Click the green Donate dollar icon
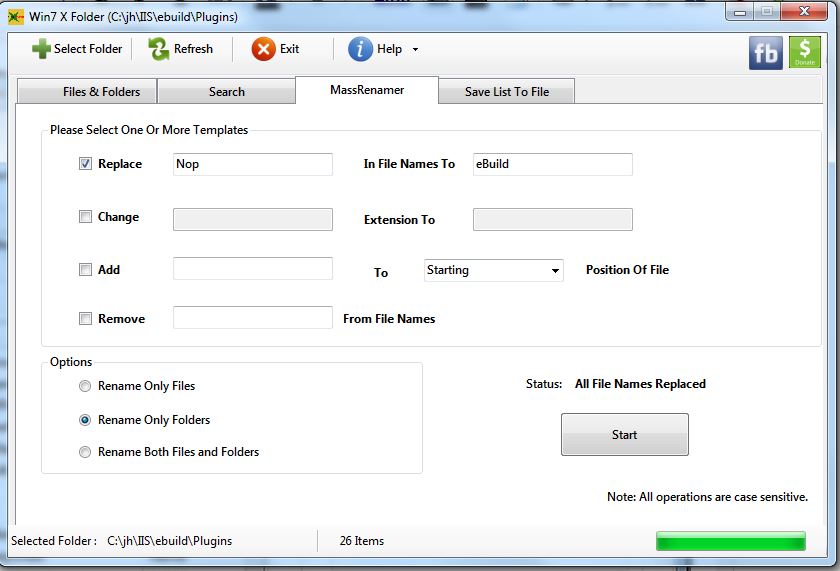Screen dimensions: 840x571 [x=805, y=52]
